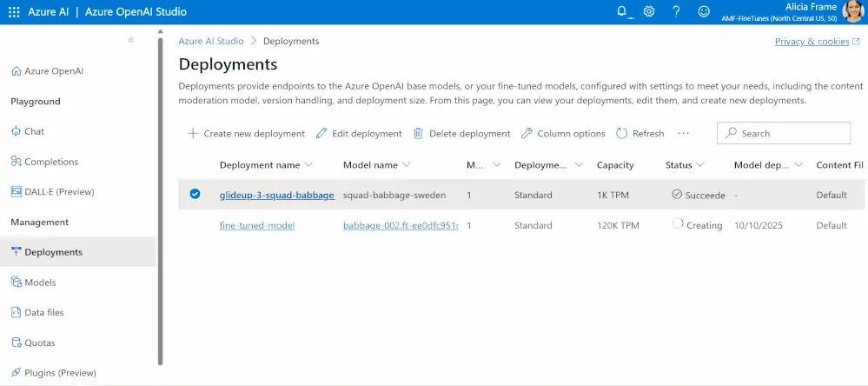This screenshot has width=868, height=386.
Task: Open Chat playground in the sidebar
Action: 34,131
